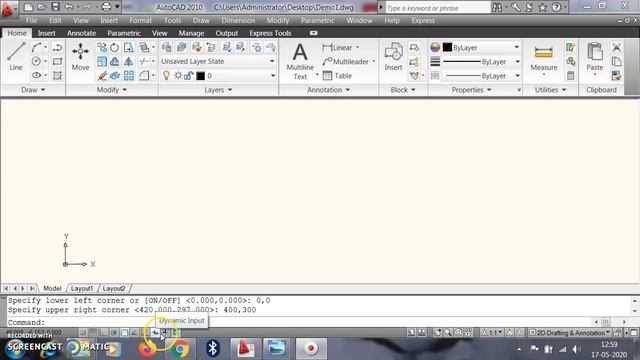Image resolution: width=640 pixels, height=360 pixels.
Task: Select the Fillet tool
Action: point(144,76)
